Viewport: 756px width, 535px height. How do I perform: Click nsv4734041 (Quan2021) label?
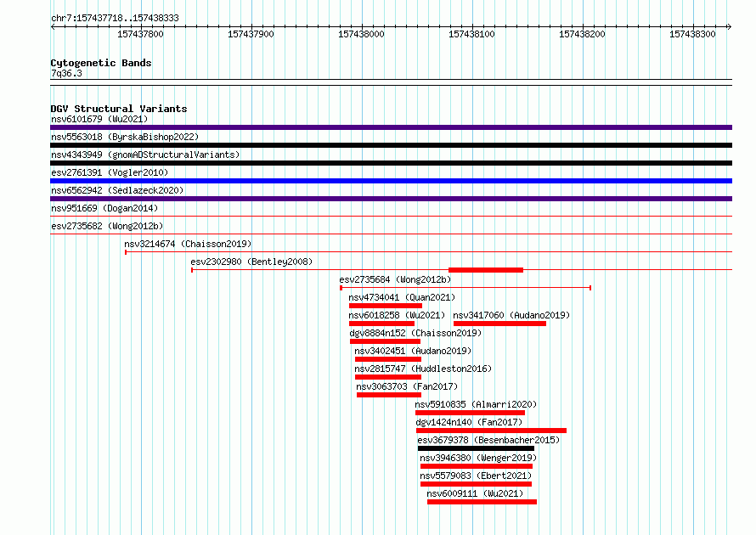(402, 297)
